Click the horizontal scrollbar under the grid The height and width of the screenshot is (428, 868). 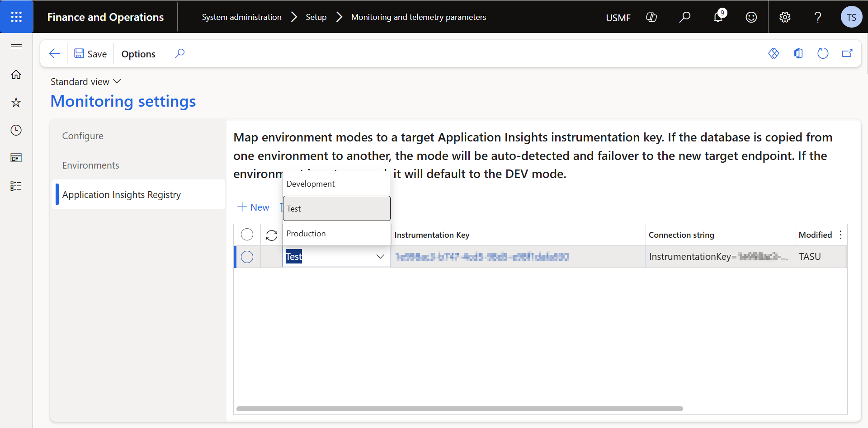coord(459,409)
